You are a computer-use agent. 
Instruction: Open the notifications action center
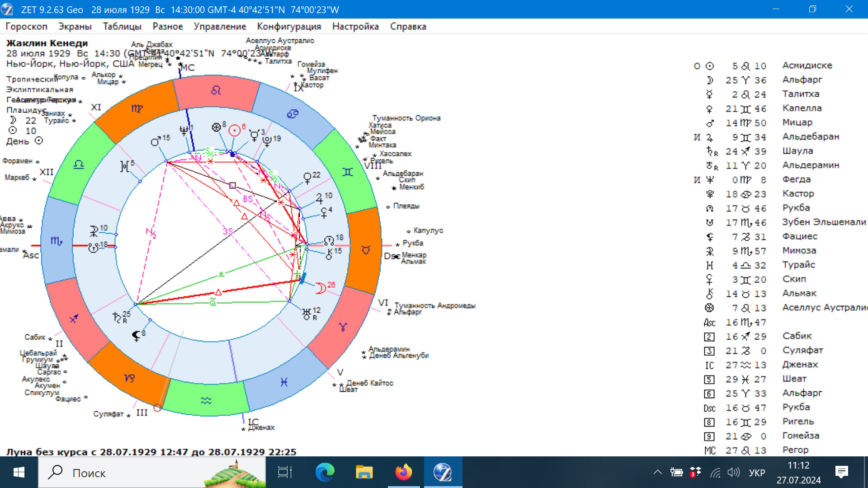click(x=842, y=473)
